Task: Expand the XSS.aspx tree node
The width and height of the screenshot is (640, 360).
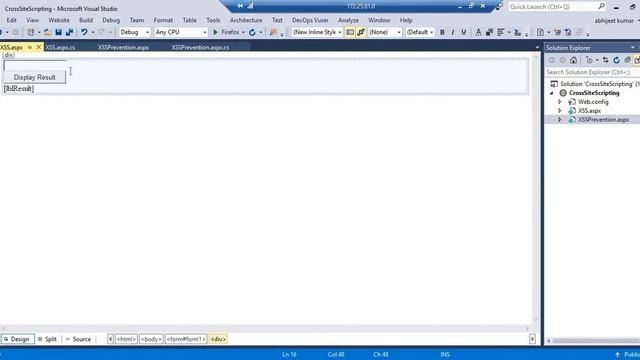Action: [560, 111]
